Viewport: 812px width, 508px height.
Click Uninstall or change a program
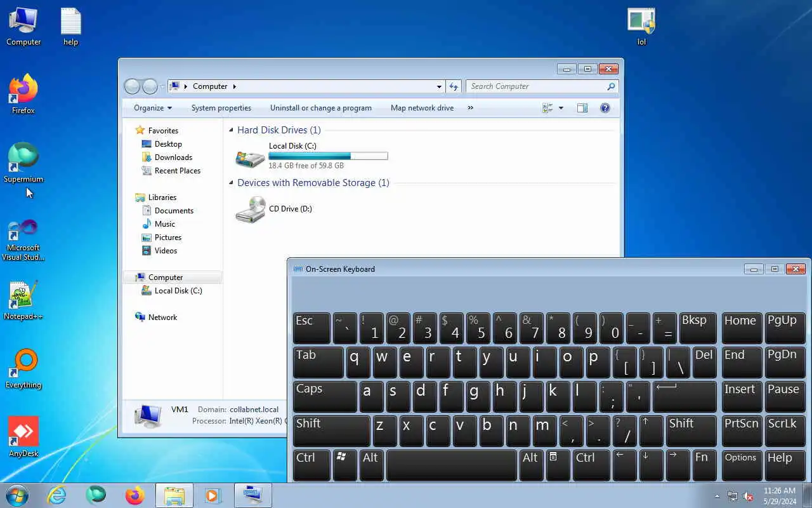pyautogui.click(x=321, y=108)
